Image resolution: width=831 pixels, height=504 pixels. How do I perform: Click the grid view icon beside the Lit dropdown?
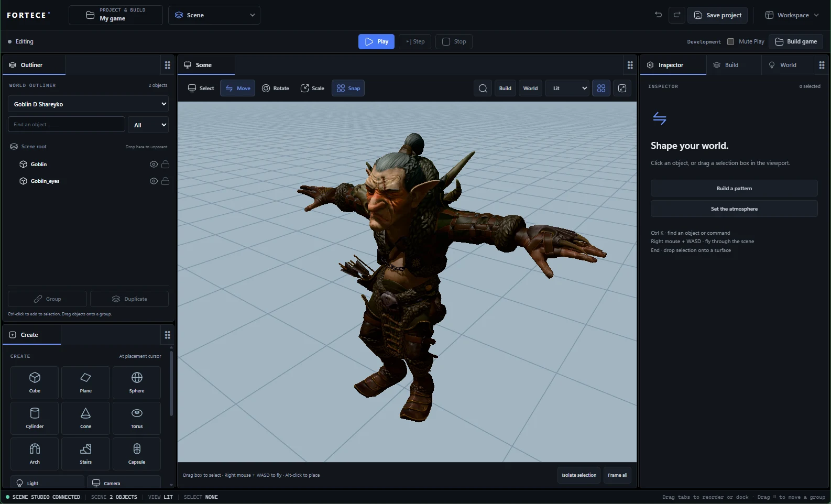tap(601, 88)
